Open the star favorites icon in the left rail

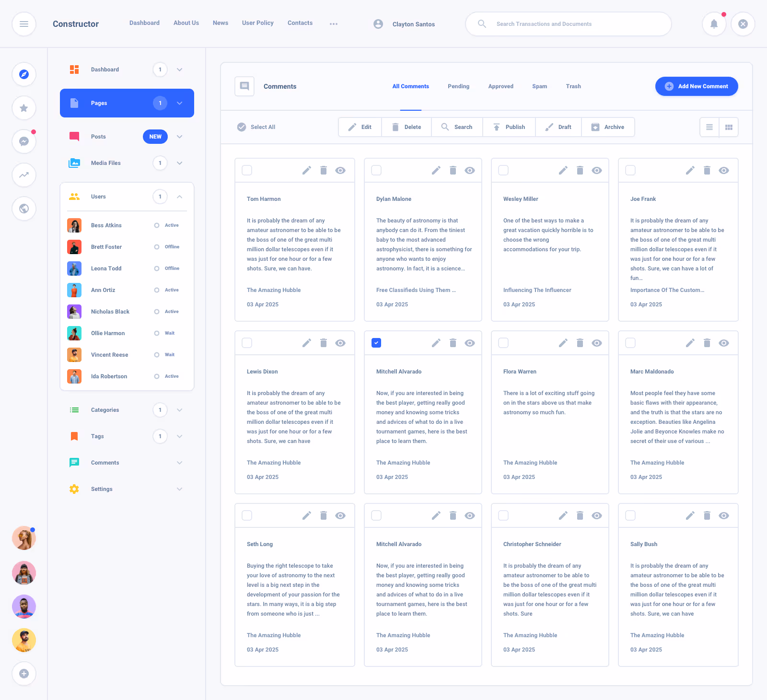click(24, 108)
